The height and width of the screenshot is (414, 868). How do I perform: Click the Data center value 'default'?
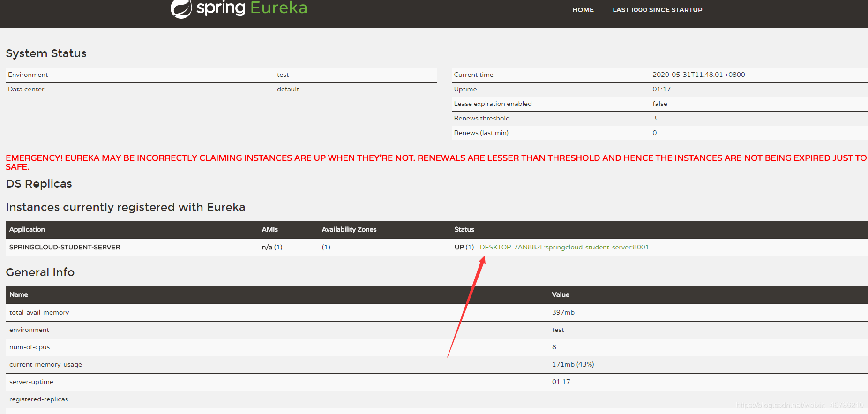(288, 89)
